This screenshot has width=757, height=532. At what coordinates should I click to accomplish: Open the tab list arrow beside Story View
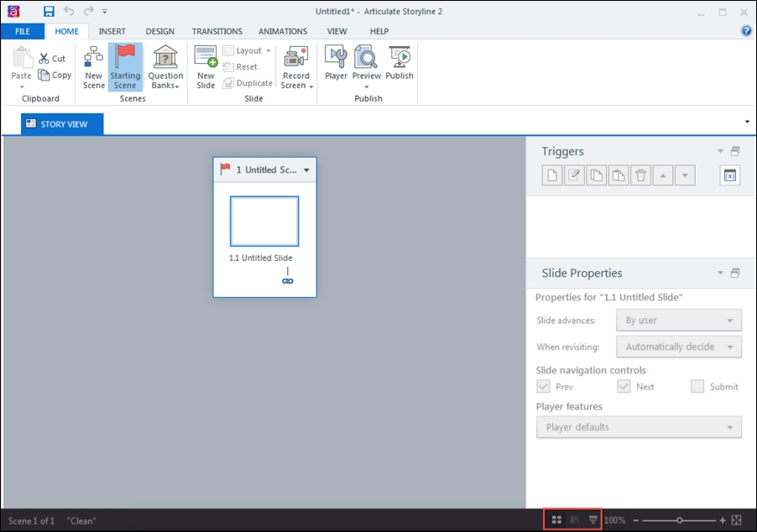coord(747,122)
